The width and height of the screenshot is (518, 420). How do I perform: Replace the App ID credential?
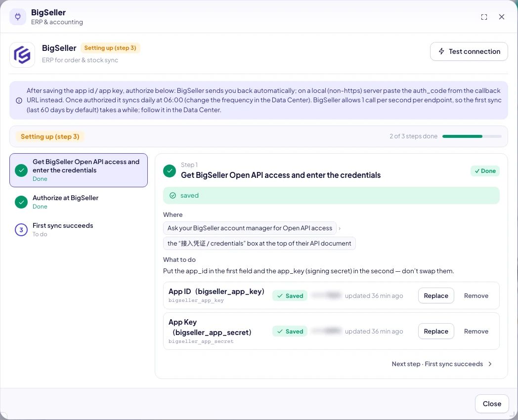[x=436, y=296]
